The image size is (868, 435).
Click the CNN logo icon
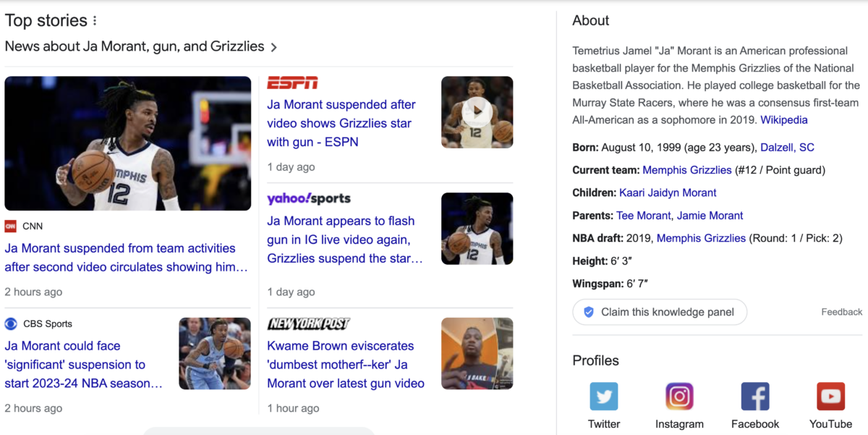[11, 226]
